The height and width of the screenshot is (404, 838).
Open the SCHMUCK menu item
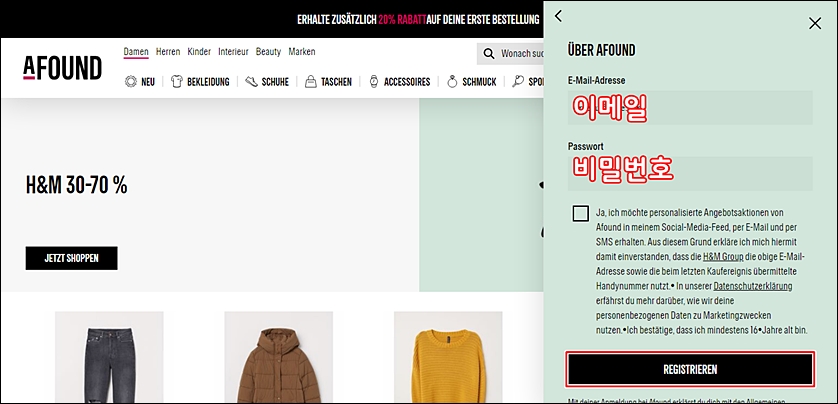479,82
